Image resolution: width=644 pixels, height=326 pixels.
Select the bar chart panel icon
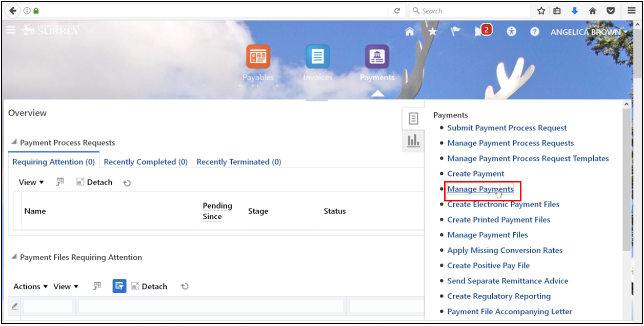413,141
